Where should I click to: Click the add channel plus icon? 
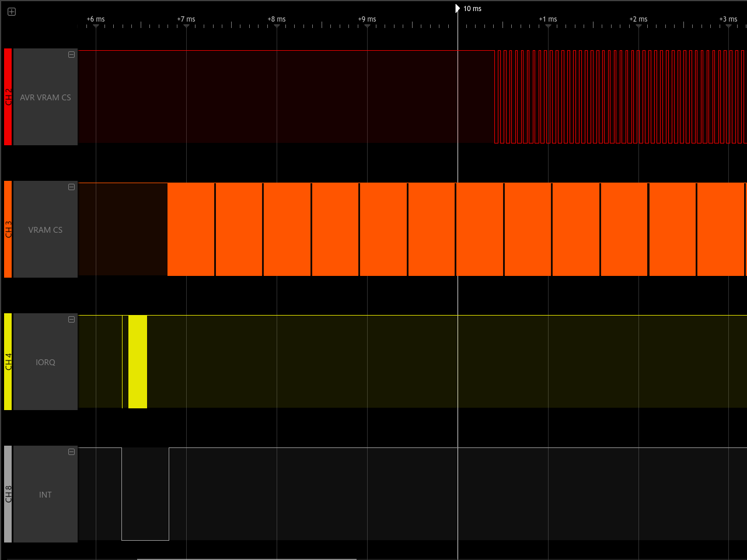[12, 12]
